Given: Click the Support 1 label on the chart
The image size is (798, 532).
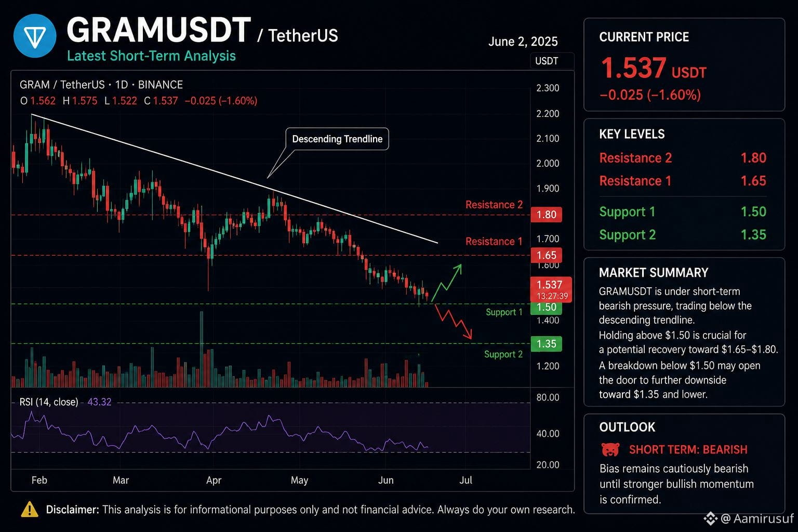Looking at the screenshot, I should pyautogui.click(x=504, y=312).
